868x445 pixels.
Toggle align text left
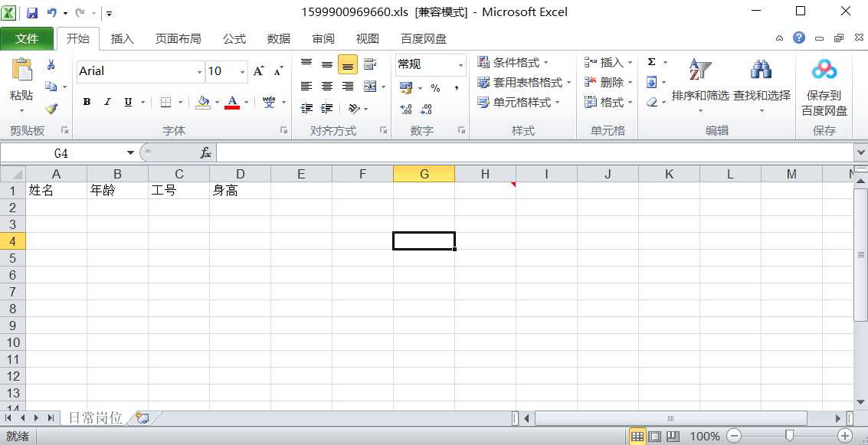pos(306,87)
